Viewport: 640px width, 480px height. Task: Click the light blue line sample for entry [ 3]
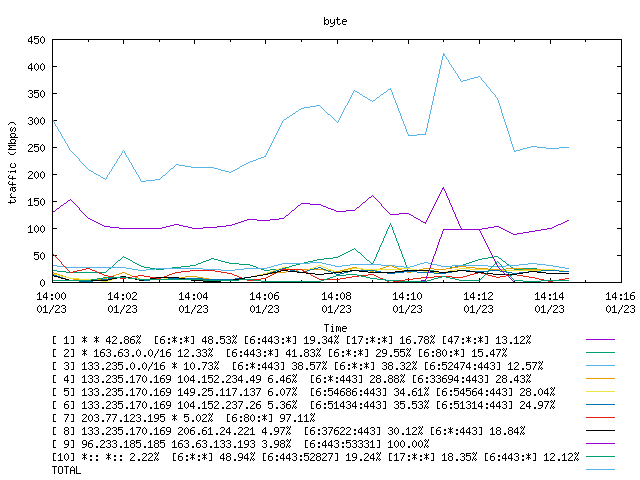pyautogui.click(x=600, y=366)
